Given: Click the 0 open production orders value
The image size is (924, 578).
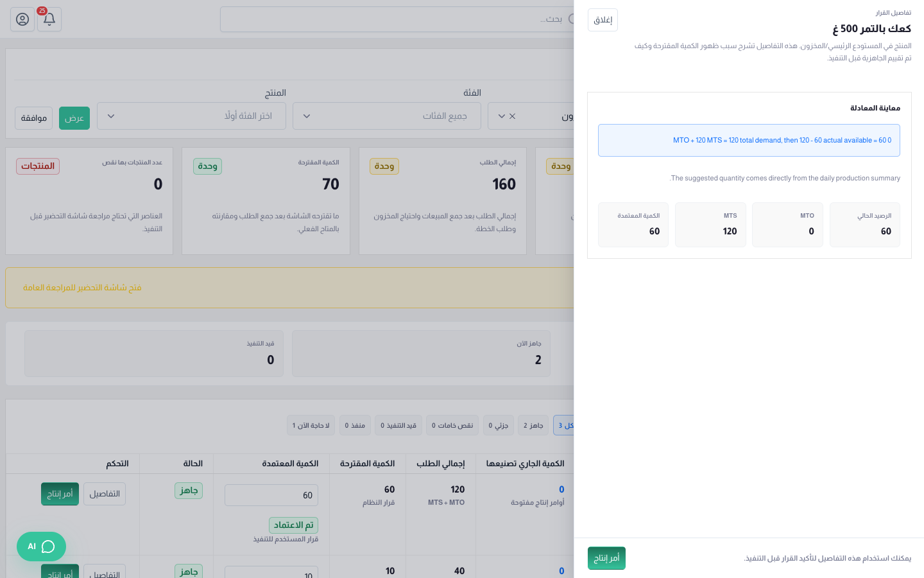Looking at the screenshot, I should (x=561, y=489).
